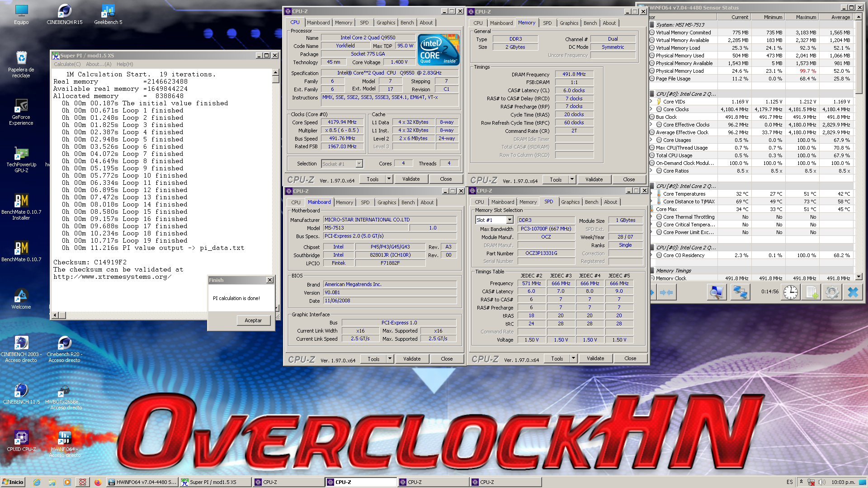
Task: Open BenchMate 0.10.7 Installer icon
Action: pos(21,207)
